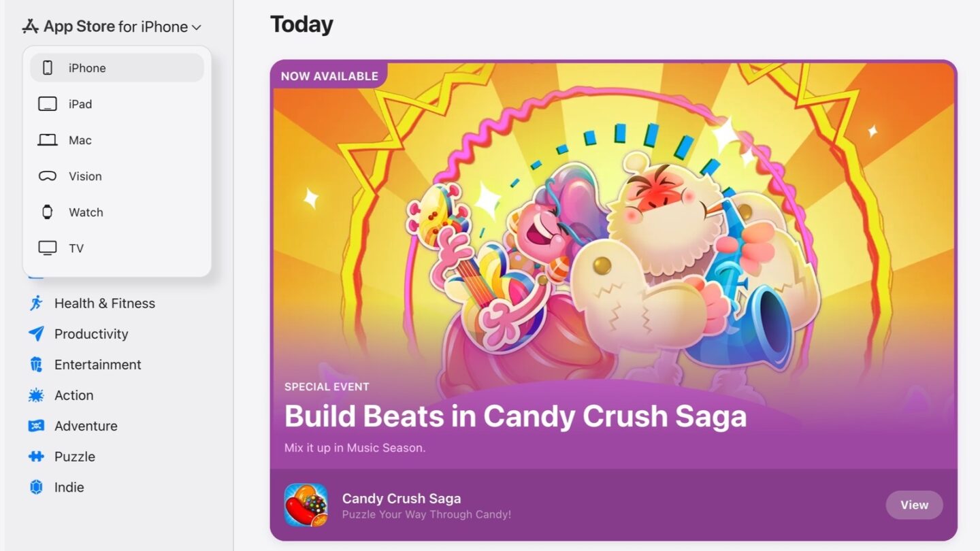Select the Puzzle piece category icon
This screenshot has height=551, width=980.
pos(38,456)
